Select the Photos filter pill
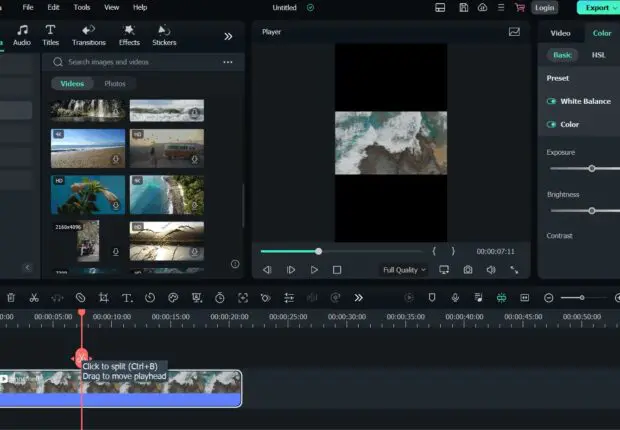620x430 pixels. point(115,83)
